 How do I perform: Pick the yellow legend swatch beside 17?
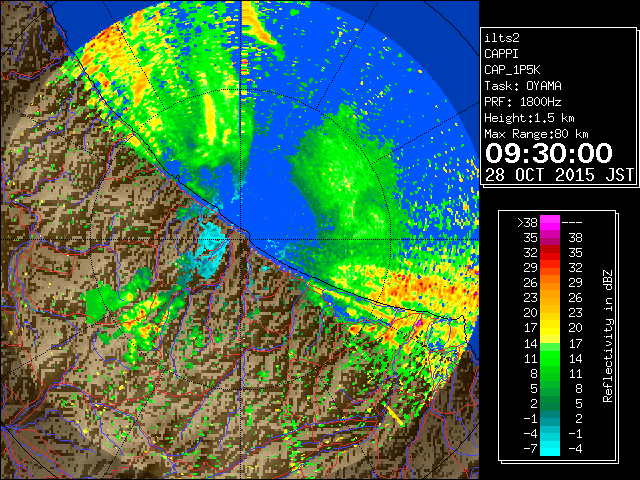[550, 328]
